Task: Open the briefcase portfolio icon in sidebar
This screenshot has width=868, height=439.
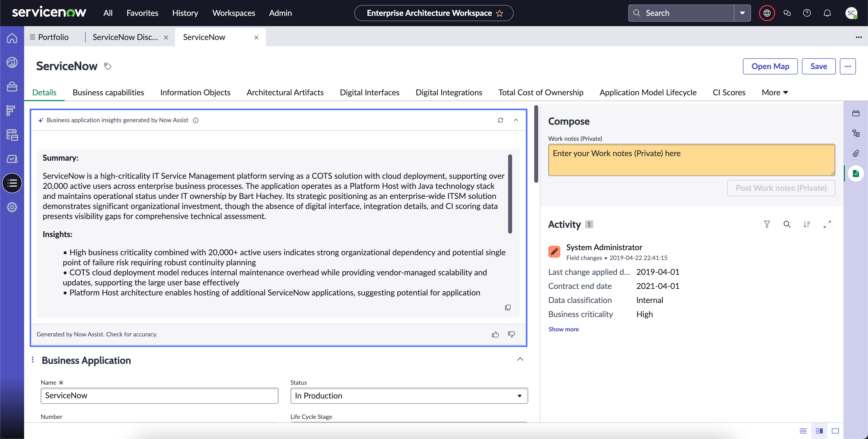Action: coord(12,87)
